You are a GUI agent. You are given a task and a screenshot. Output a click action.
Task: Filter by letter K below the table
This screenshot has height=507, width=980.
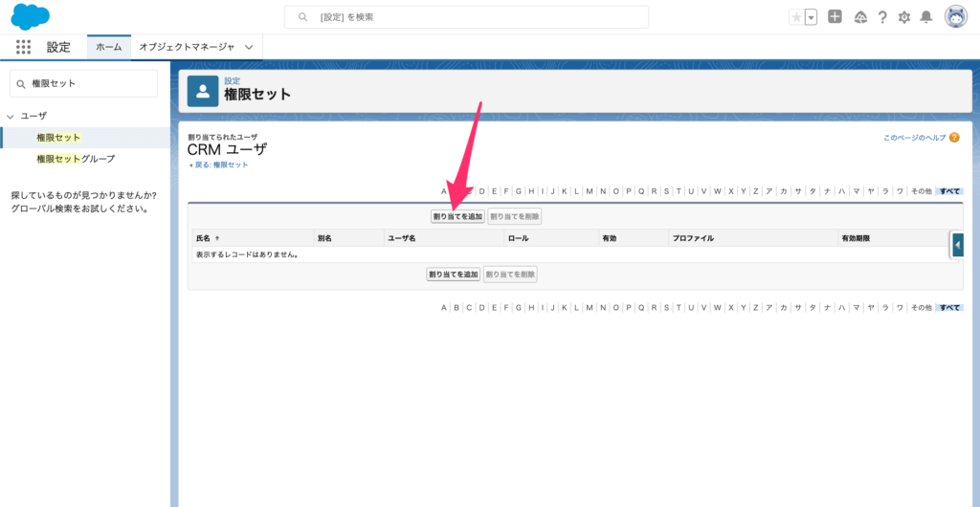click(x=564, y=307)
